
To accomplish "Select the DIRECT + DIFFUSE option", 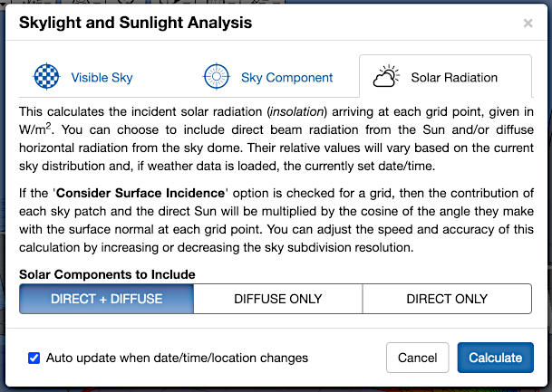I will [x=106, y=299].
